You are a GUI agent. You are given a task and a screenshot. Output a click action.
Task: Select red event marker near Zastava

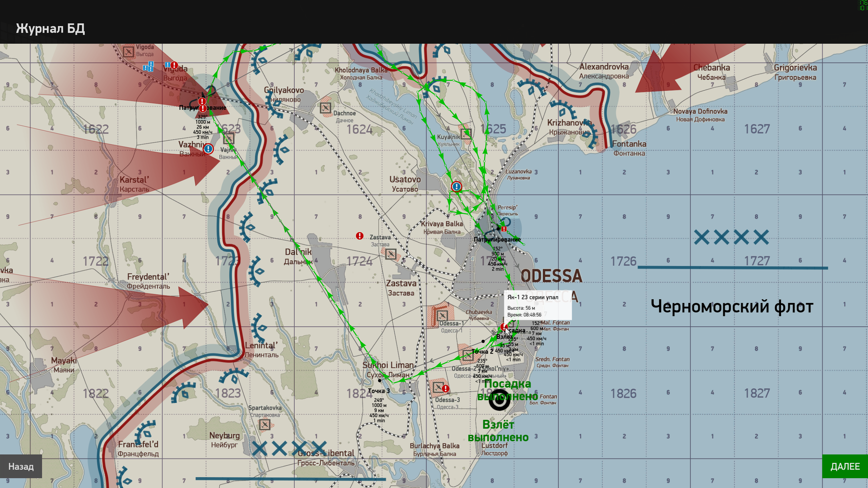(359, 236)
